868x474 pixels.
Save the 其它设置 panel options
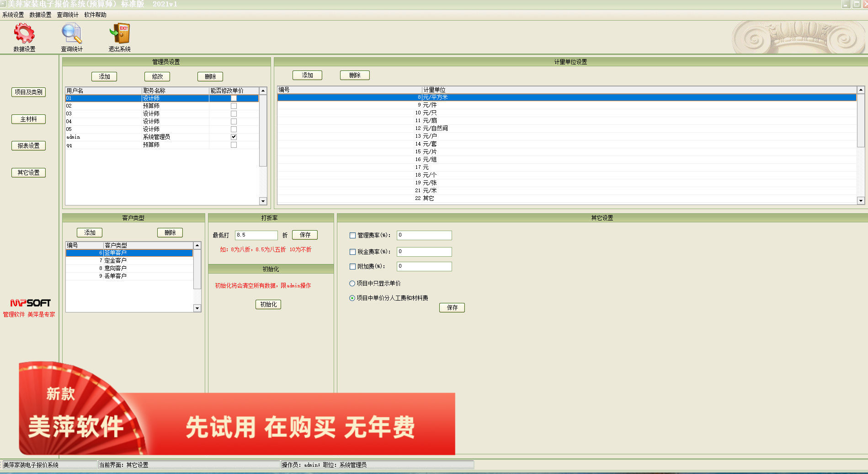coord(452,307)
